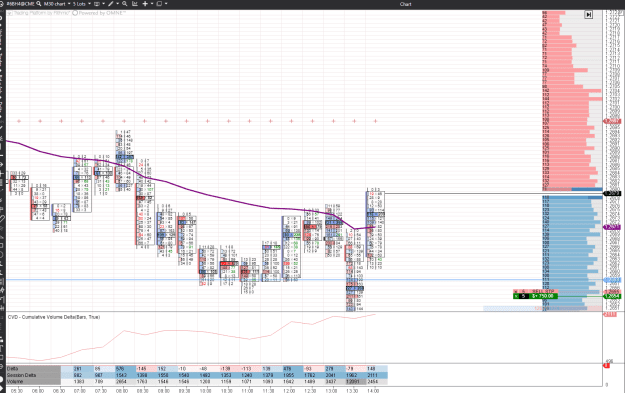
Task: Open the Lots quantity dropdown
Action: (81, 4)
